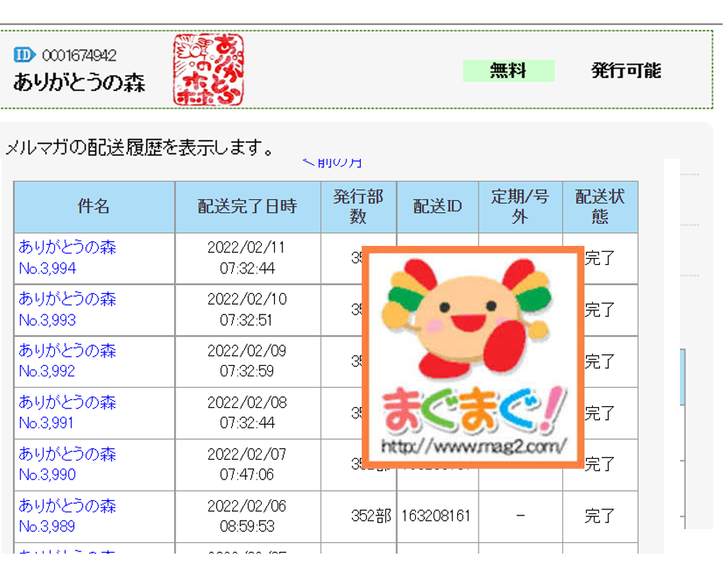Open the ありがとうの森 No.3,991 link

[67, 412]
